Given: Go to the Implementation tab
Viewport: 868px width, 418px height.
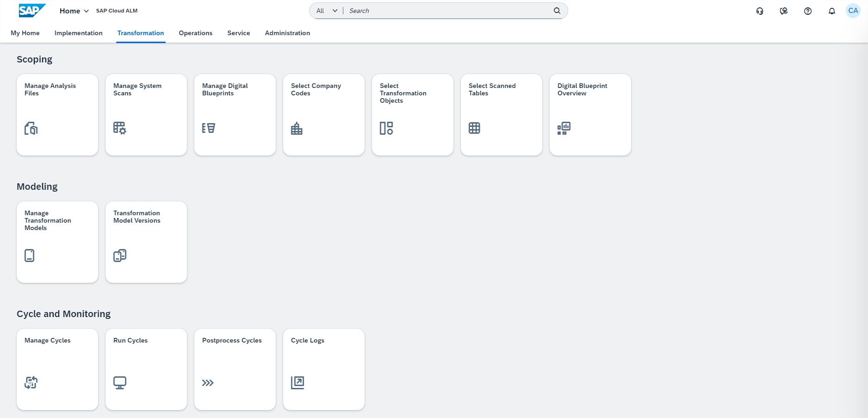Looking at the screenshot, I should coord(78,33).
